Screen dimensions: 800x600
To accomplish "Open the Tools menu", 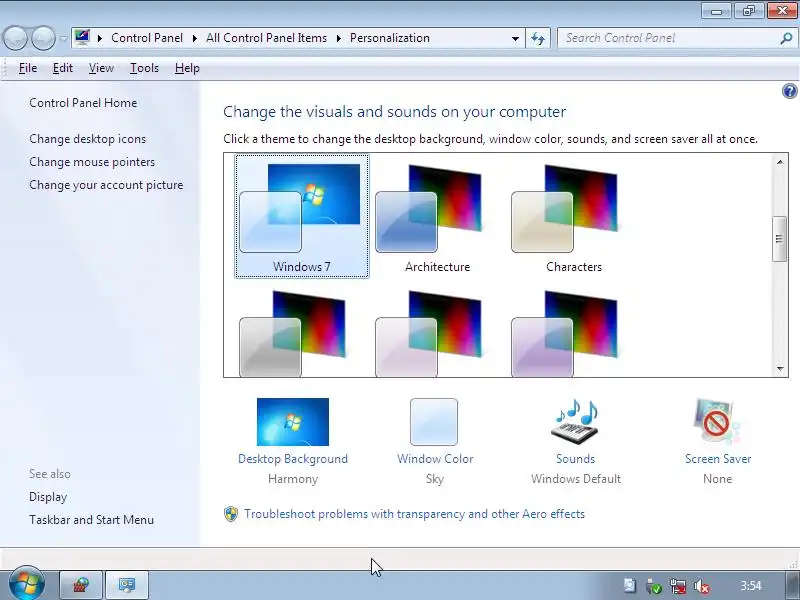I will (x=144, y=68).
